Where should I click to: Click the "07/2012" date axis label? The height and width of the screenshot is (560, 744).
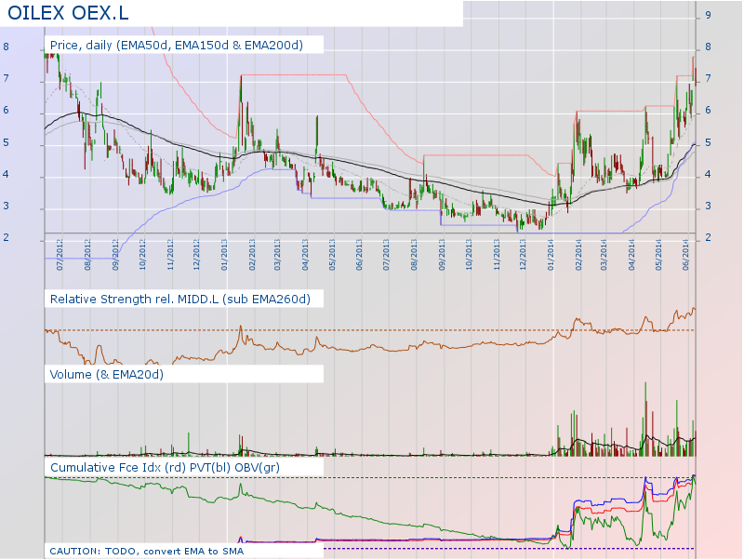(60, 255)
